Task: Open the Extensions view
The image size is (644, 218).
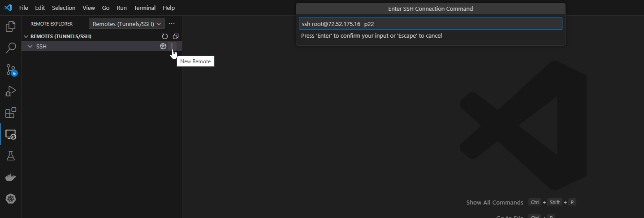Action: coord(10,113)
